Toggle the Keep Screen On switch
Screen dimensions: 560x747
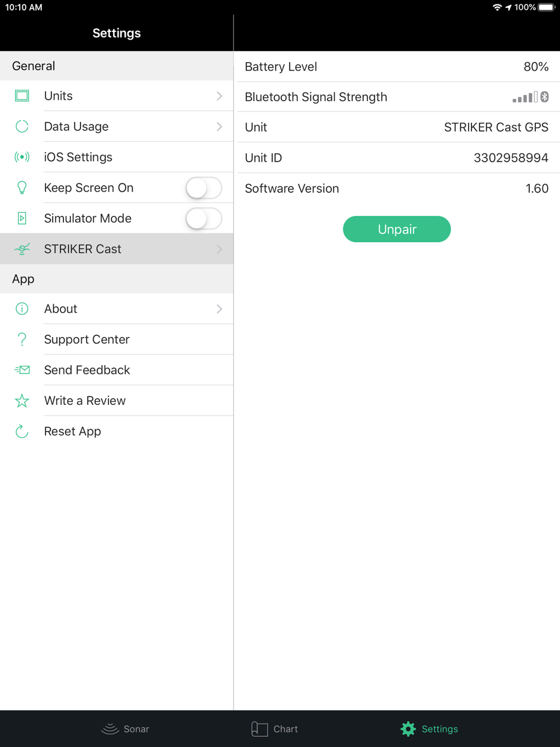[x=204, y=188]
